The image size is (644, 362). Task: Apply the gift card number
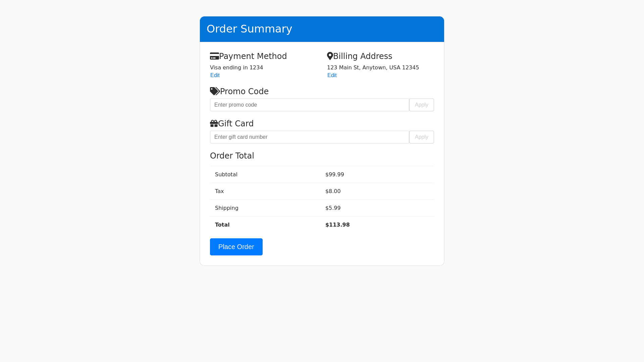pyautogui.click(x=422, y=137)
